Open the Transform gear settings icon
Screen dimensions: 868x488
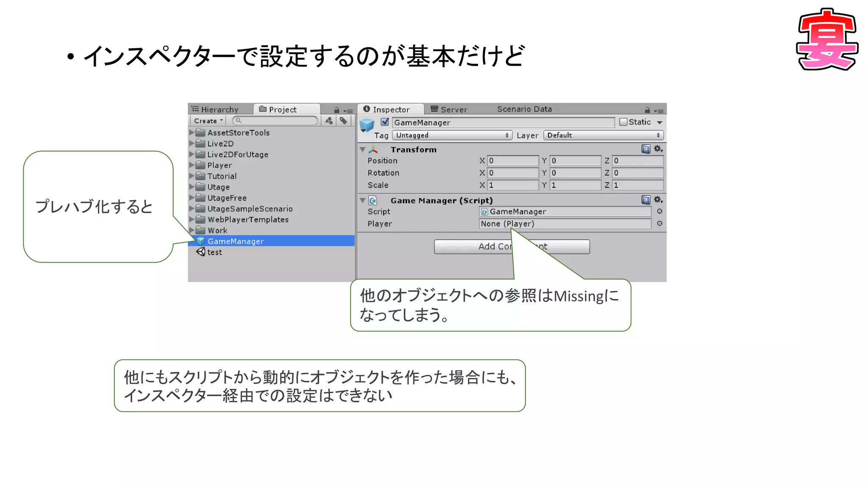[x=658, y=149]
